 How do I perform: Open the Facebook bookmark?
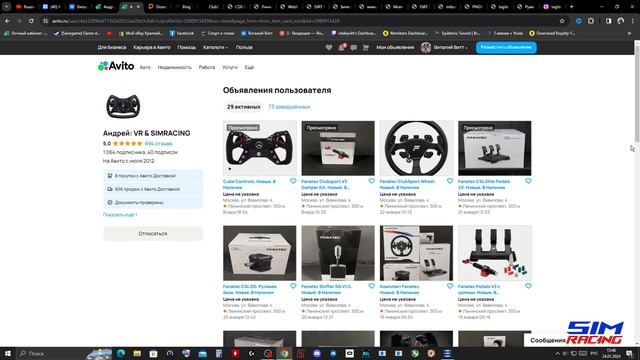point(182,33)
